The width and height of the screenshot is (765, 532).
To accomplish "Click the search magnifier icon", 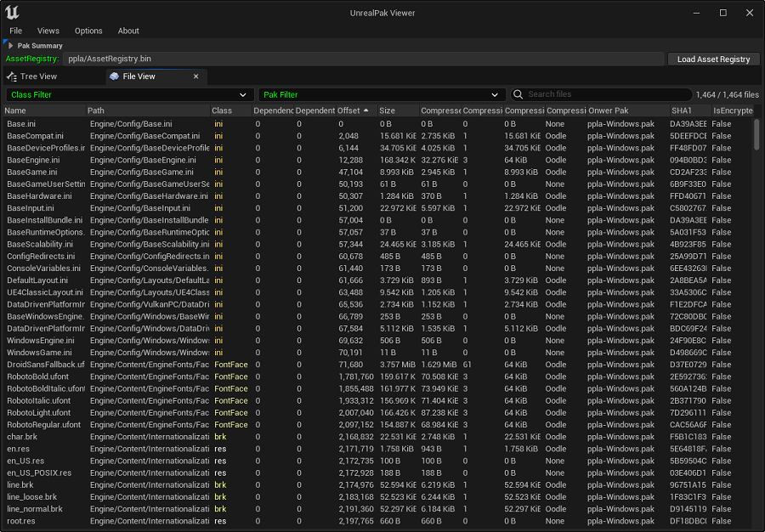I will (x=518, y=94).
